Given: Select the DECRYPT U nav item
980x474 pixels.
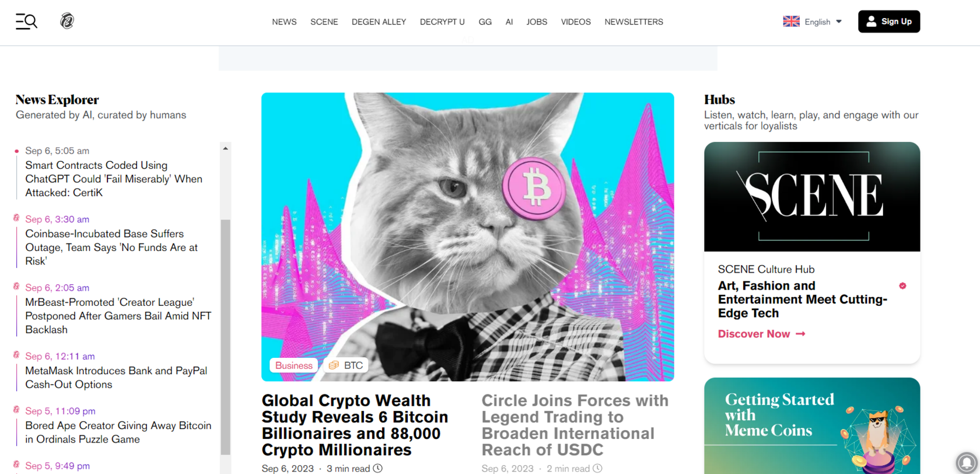Looking at the screenshot, I should click(442, 22).
